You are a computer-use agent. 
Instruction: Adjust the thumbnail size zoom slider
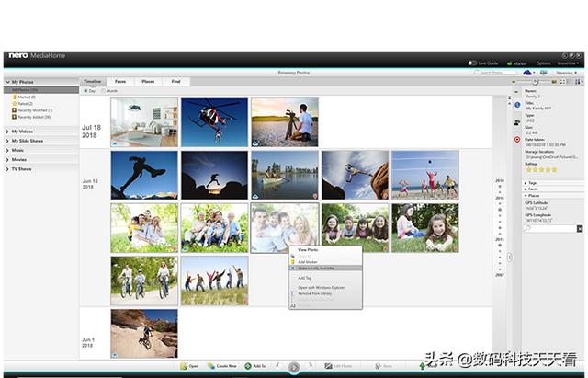(533, 82)
